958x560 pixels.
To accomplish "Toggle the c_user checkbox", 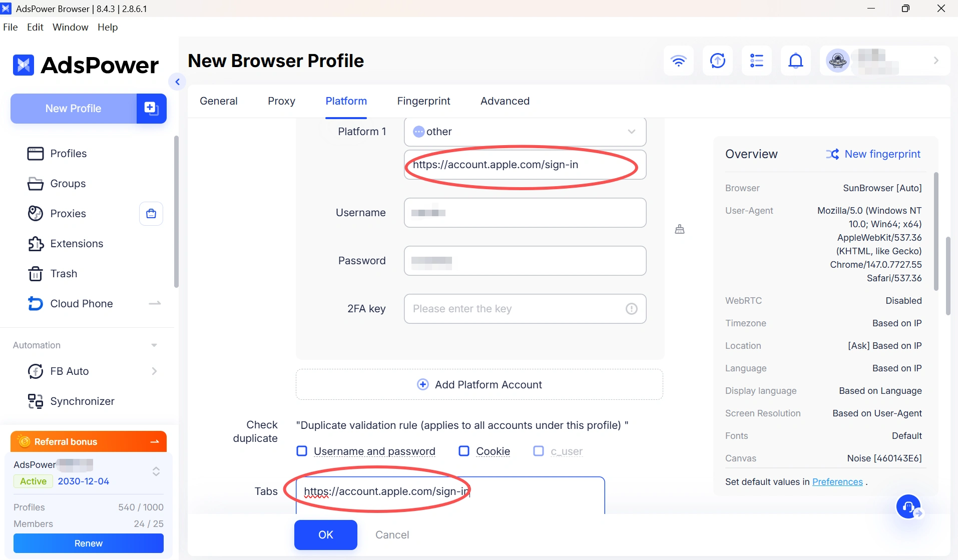I will [x=539, y=451].
